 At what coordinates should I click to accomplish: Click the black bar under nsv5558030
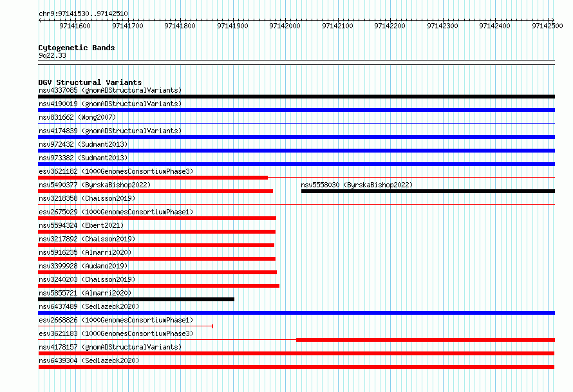428,191
